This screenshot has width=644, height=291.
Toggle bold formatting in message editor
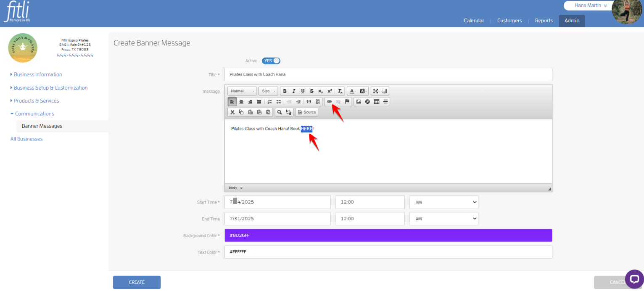pos(285,91)
